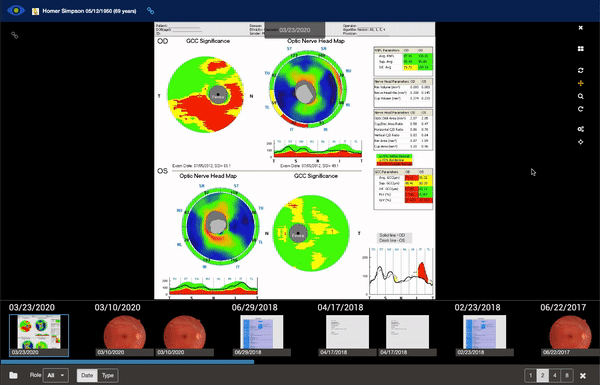The width and height of the screenshot is (600, 385).
Task: Select the orange pan move tool
Action: click(x=580, y=83)
